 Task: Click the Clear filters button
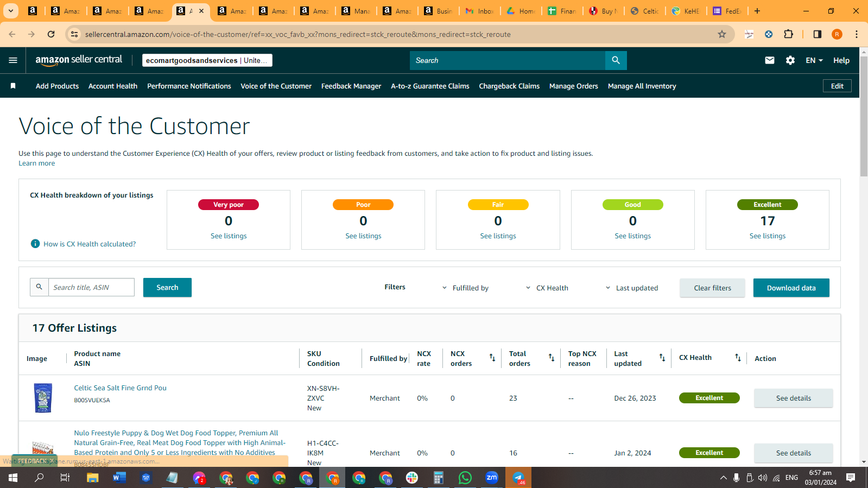(x=712, y=288)
